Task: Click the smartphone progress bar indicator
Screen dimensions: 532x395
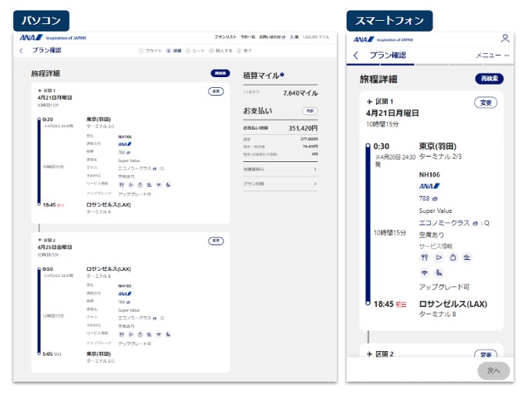Action: click(x=430, y=64)
